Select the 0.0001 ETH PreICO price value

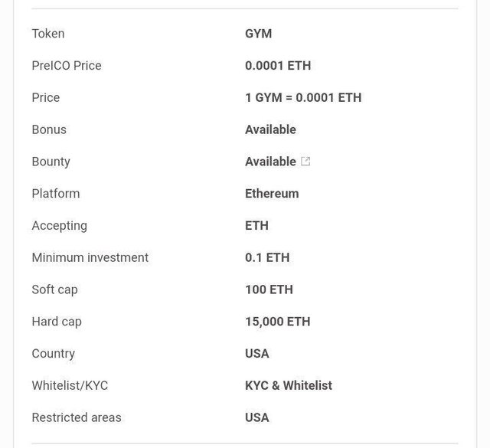(278, 66)
